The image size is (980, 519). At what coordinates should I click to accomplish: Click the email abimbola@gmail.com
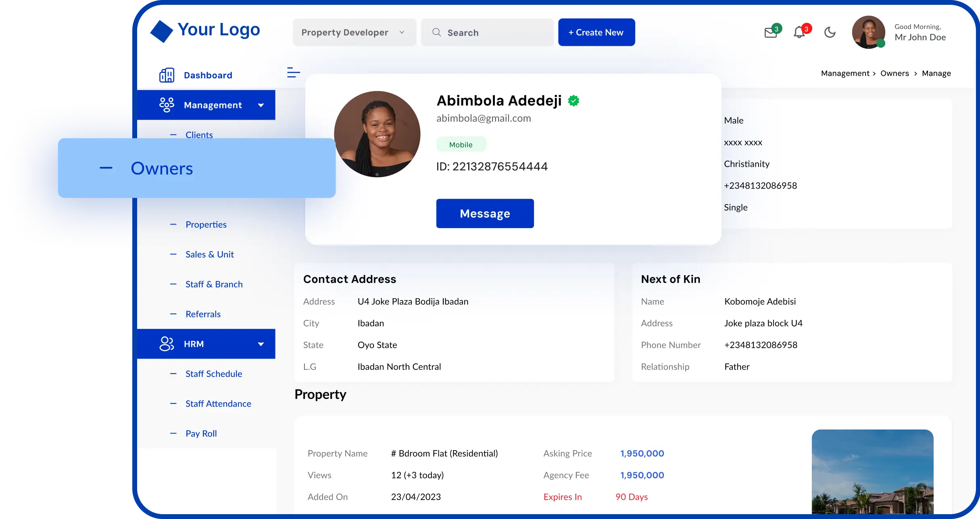click(x=484, y=118)
